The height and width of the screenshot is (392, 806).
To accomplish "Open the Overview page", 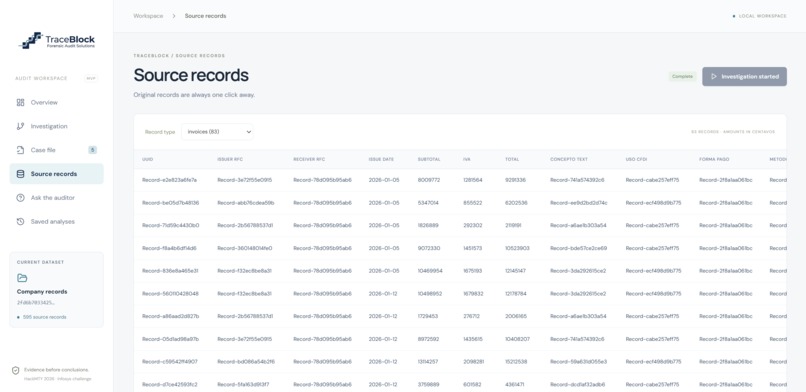I will tap(57, 102).
